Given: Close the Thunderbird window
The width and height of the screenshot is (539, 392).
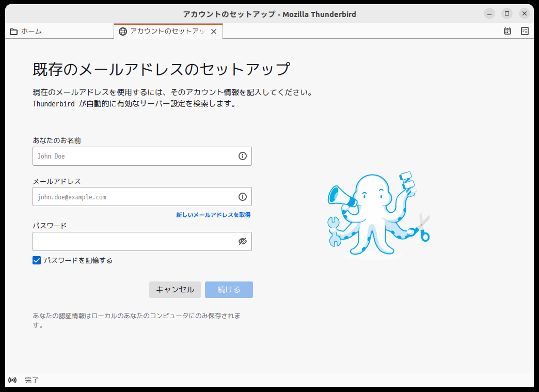Looking at the screenshot, I should [524, 14].
